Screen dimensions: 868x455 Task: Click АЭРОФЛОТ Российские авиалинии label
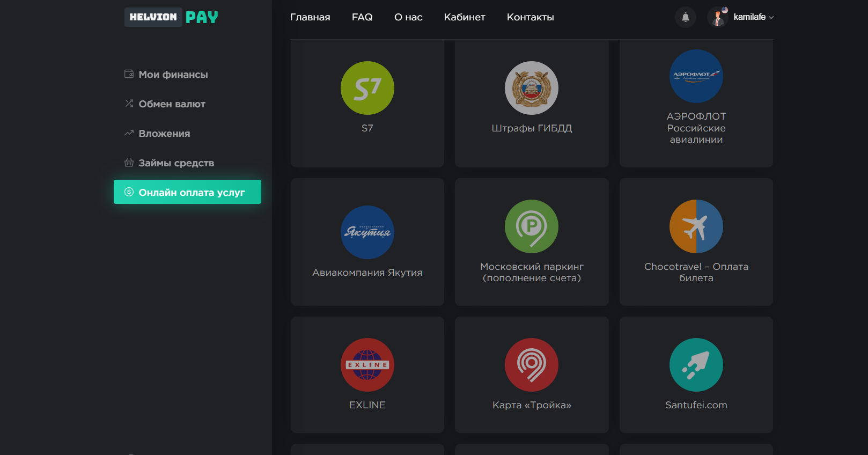[696, 128]
